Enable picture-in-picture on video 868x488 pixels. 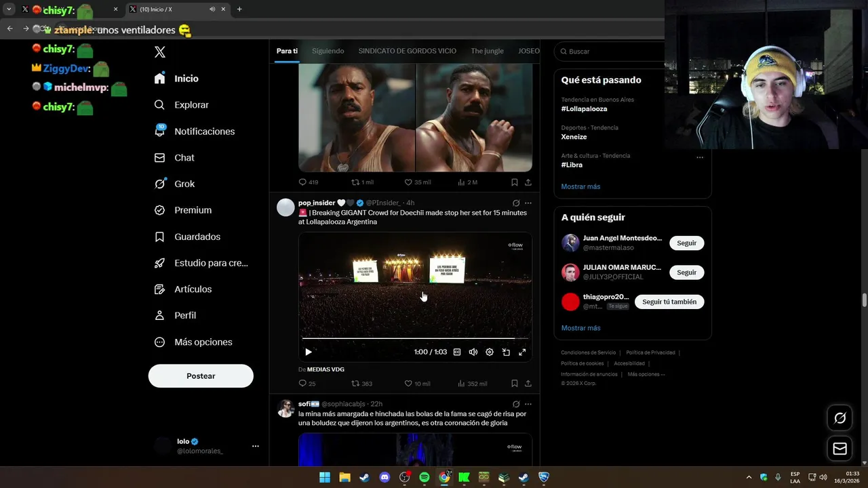506,352
